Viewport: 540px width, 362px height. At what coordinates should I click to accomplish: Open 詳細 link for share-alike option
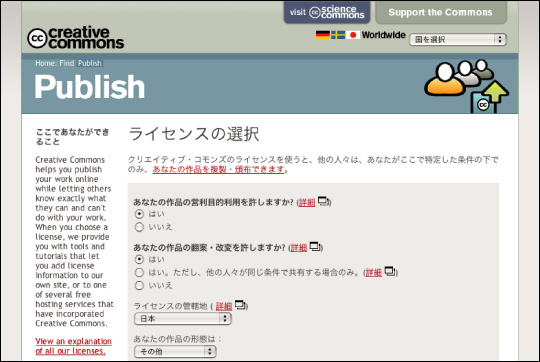pos(374,273)
